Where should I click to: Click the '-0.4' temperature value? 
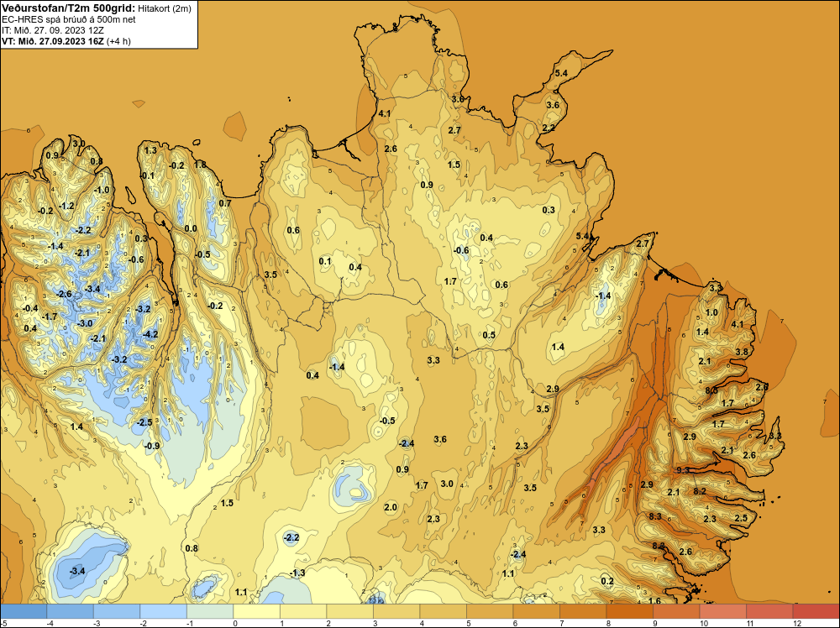tap(30, 308)
